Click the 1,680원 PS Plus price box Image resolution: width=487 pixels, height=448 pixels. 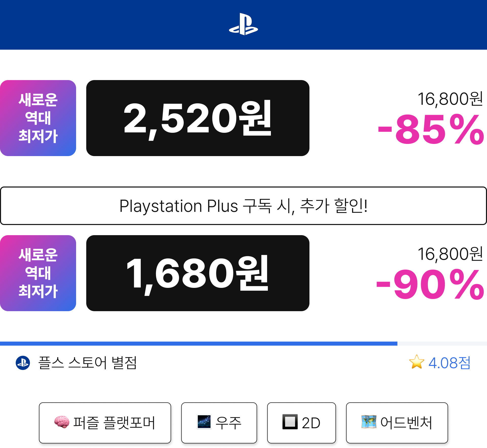tap(198, 273)
